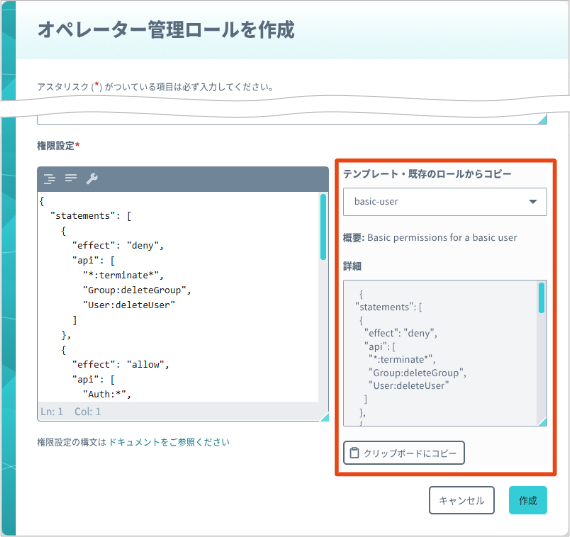Click キャンセル button
570x537 pixels.
tap(462, 500)
